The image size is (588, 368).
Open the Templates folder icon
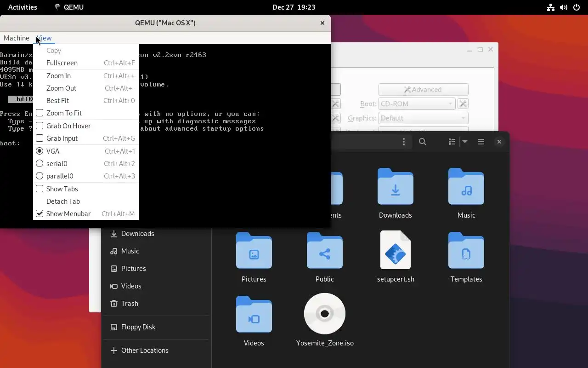click(466, 250)
